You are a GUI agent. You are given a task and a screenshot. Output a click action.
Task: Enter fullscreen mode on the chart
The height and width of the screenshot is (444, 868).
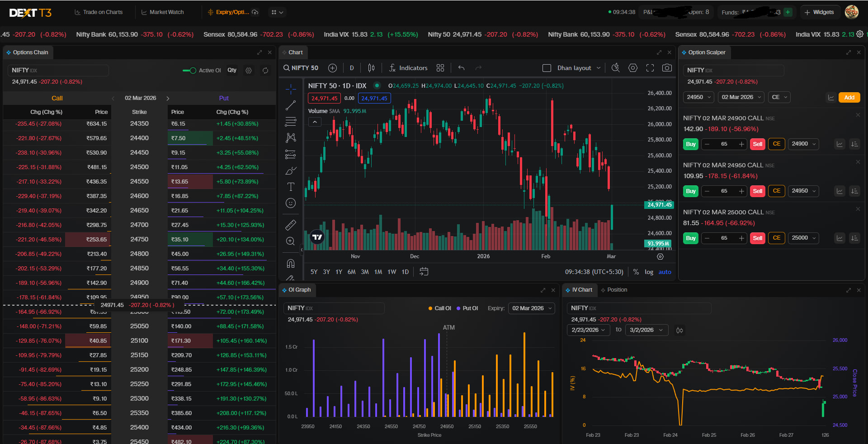tap(650, 68)
